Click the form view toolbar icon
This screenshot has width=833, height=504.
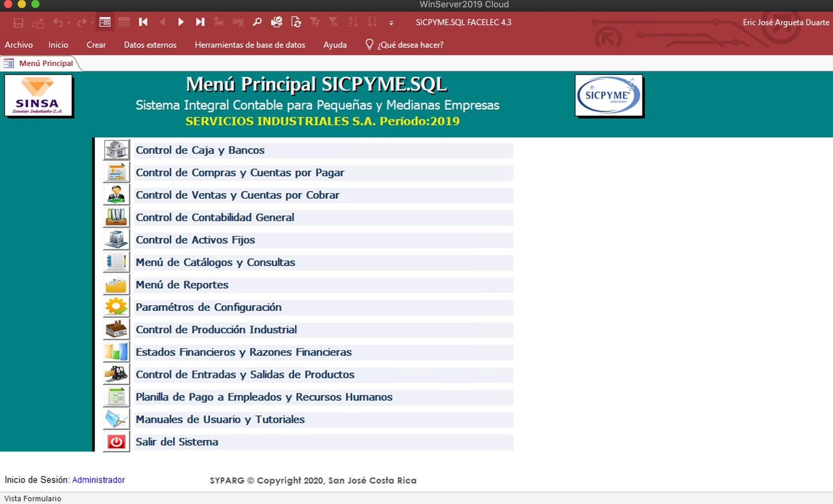click(105, 22)
